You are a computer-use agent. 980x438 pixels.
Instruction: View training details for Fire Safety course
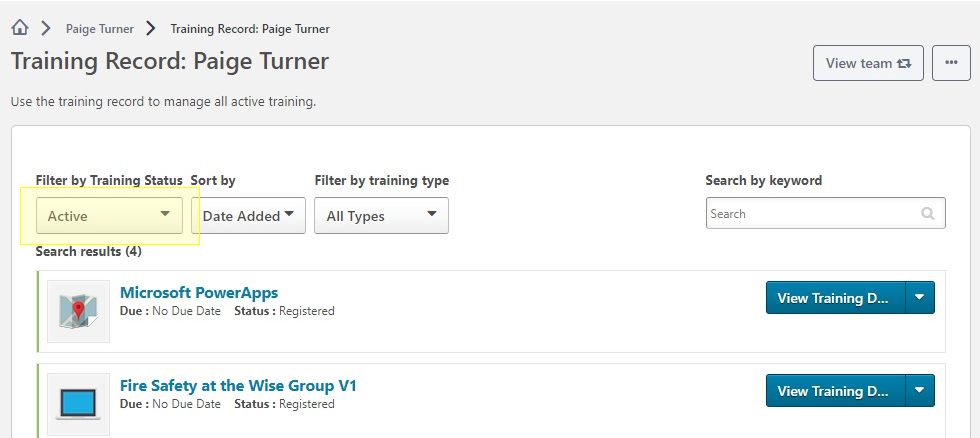(834, 391)
